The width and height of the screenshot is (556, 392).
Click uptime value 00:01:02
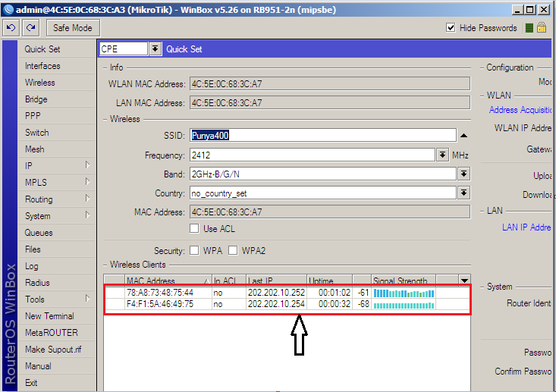(334, 293)
